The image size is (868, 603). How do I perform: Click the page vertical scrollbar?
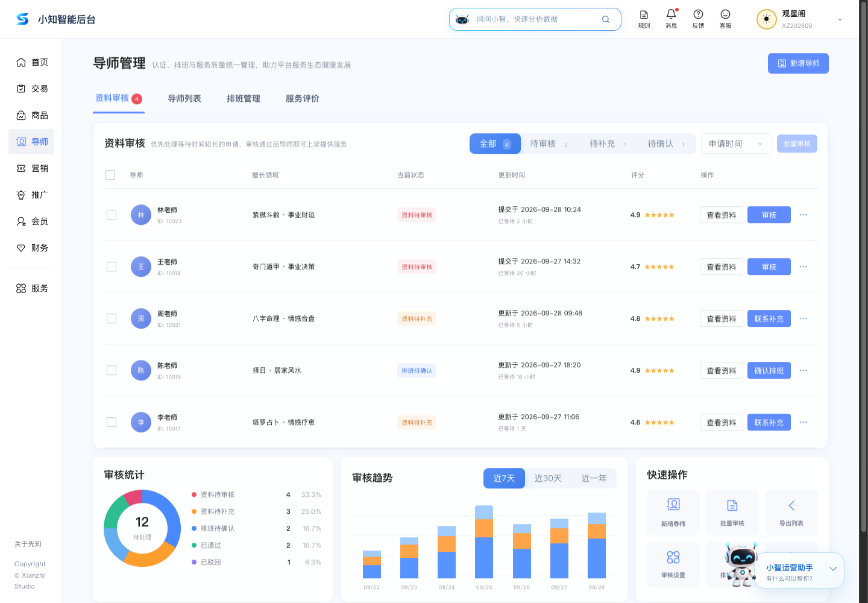tap(863, 265)
